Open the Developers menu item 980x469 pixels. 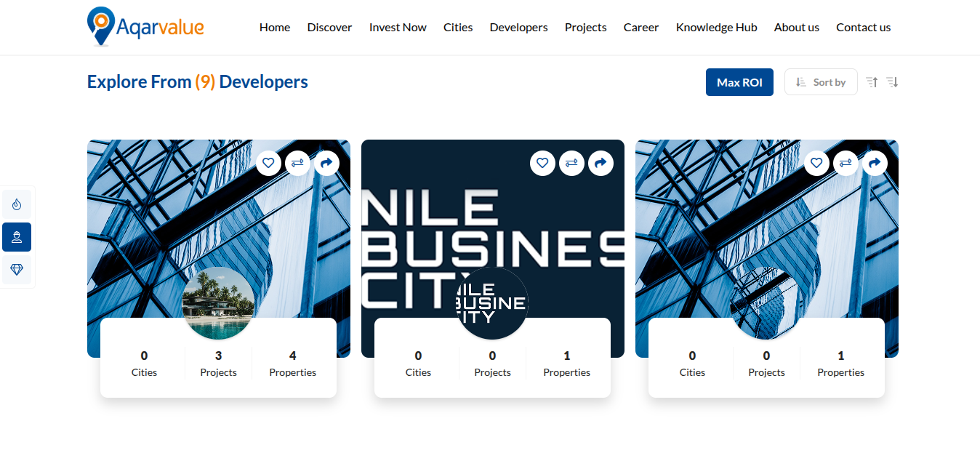[518, 28]
